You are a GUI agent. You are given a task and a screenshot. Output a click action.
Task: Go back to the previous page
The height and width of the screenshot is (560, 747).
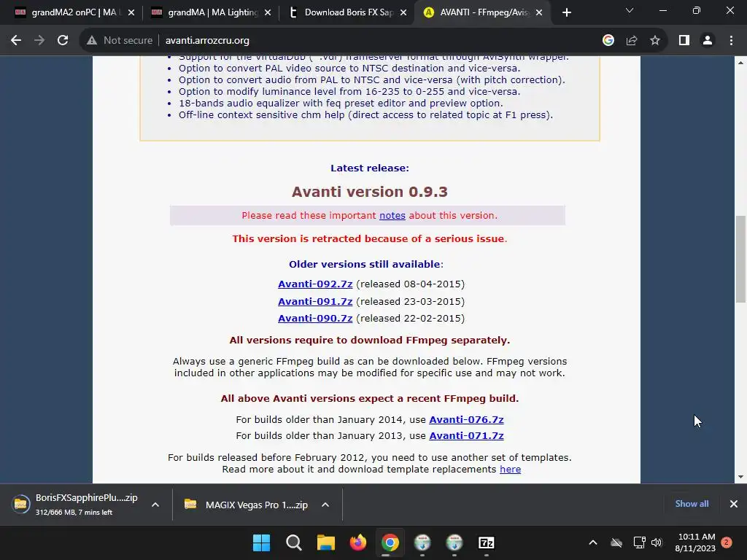(x=16, y=41)
